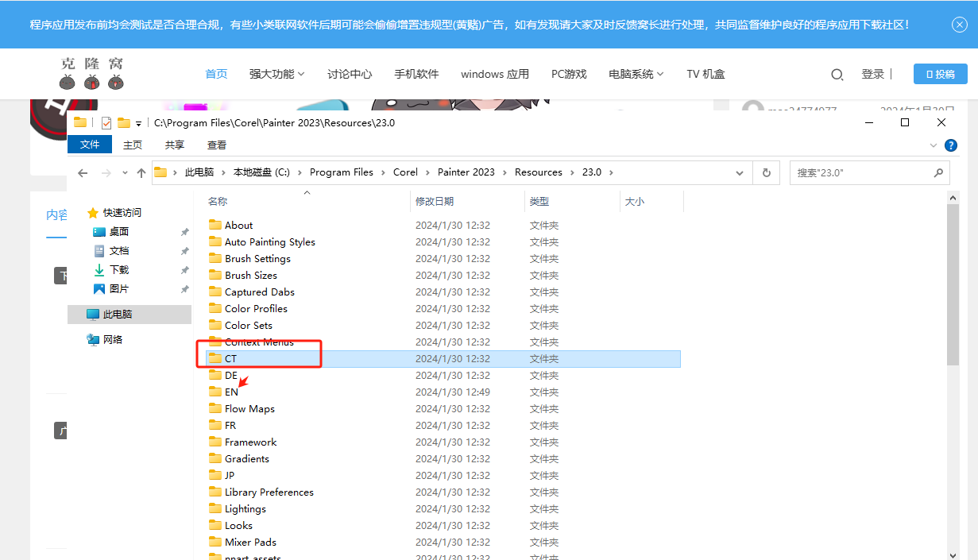The image size is (978, 560).
Task: Click the properties checkmark quick-access icon
Action: [x=106, y=122]
